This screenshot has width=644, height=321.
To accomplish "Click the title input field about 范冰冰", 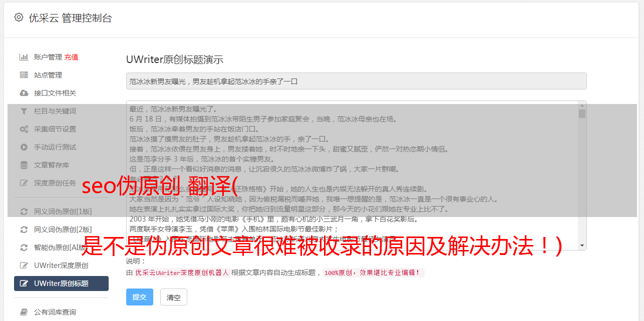I will pyautogui.click(x=357, y=81).
